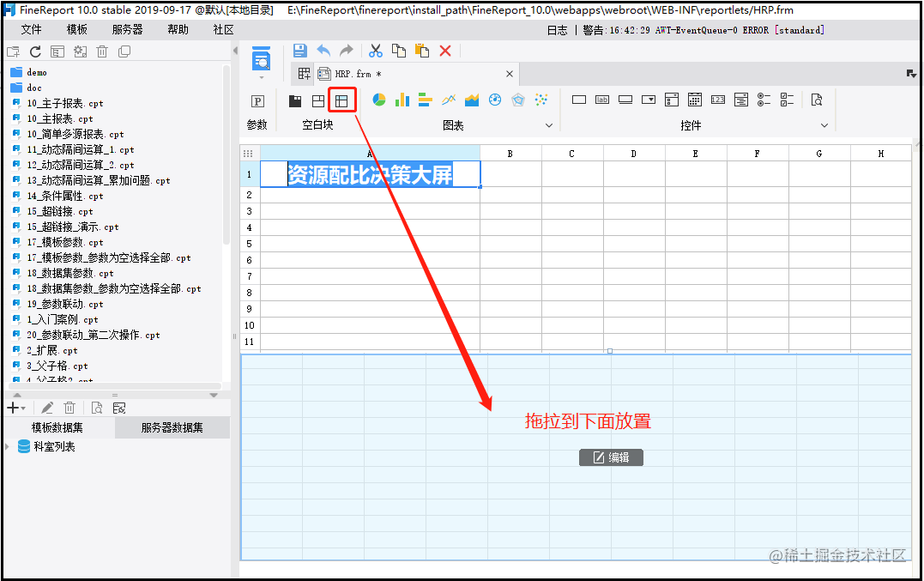
Task: Insert a scatter chart
Action: [541, 100]
